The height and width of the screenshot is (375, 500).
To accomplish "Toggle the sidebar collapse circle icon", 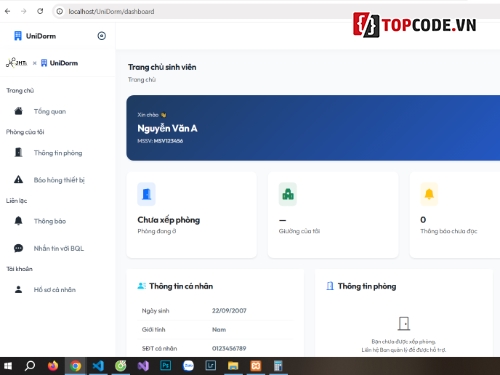I will coord(102,36).
